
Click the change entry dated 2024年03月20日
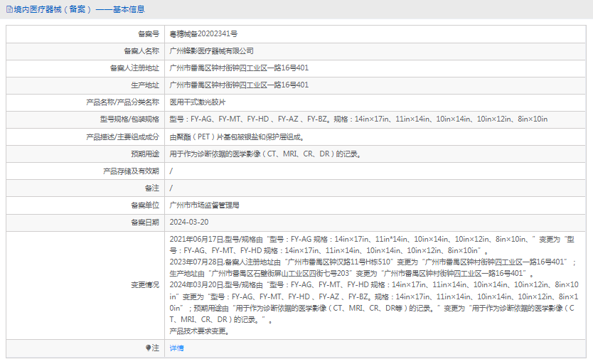[x=374, y=302]
